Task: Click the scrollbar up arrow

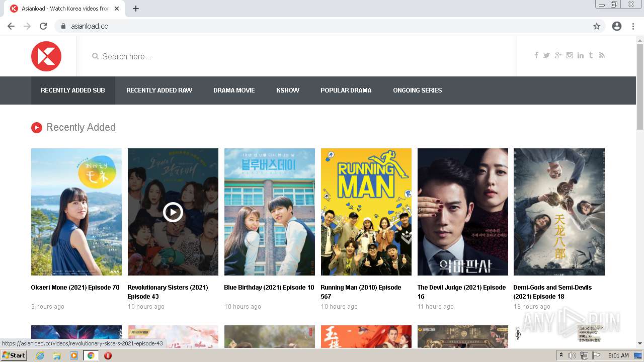Action: pyautogui.click(x=640, y=40)
